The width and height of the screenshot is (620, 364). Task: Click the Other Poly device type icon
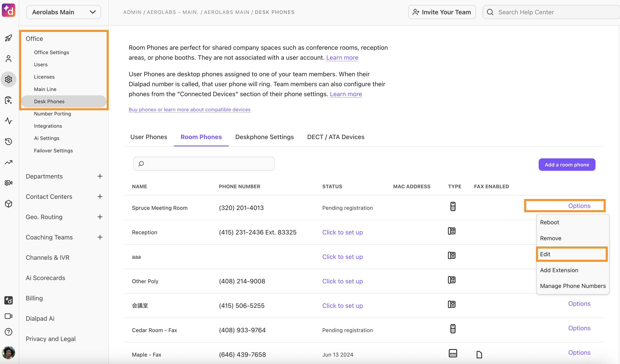(452, 280)
